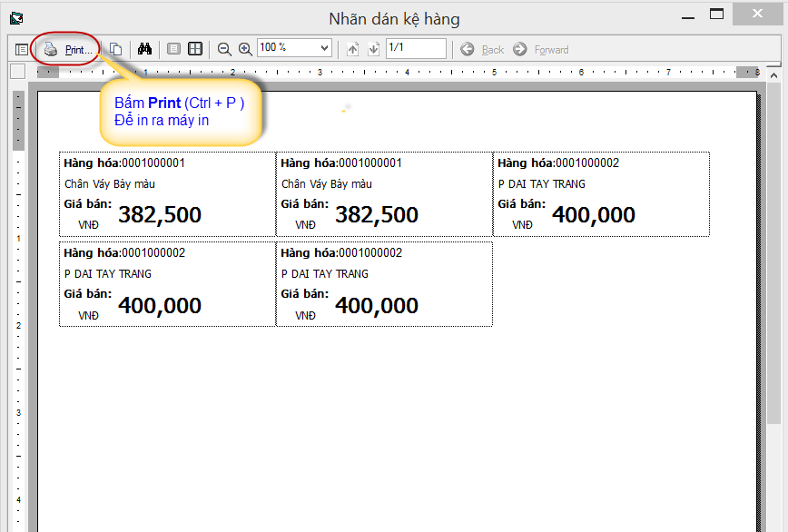Image resolution: width=788 pixels, height=532 pixels.
Task: Go to previous page arrow
Action: click(353, 49)
